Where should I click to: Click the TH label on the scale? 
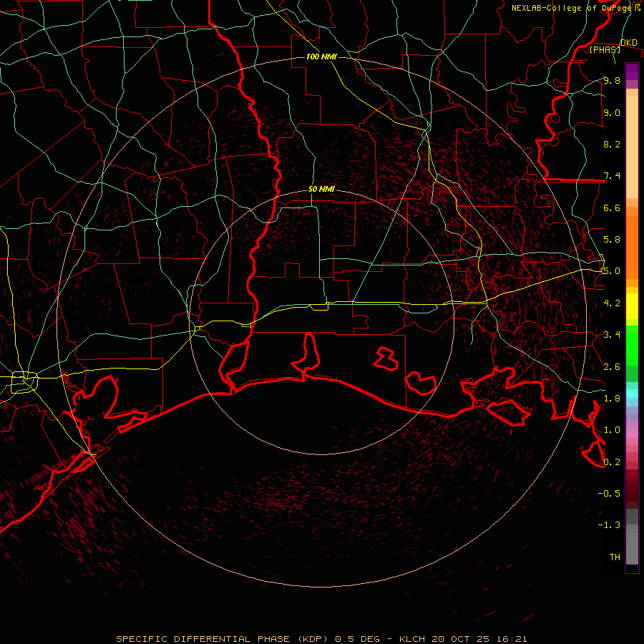tap(615, 557)
